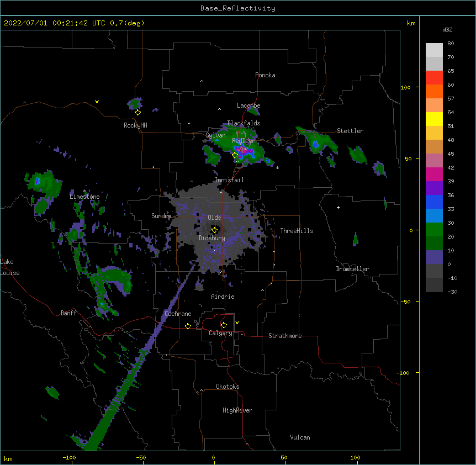Select the ThreeHills label
Image resolution: width=476 pixels, height=465 pixels.
coord(297,231)
